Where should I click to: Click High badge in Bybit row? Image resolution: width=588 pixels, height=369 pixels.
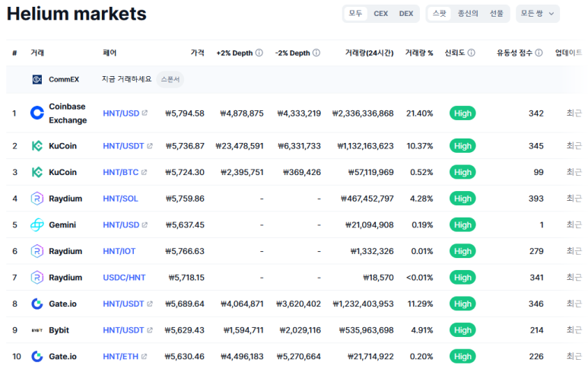coord(462,330)
